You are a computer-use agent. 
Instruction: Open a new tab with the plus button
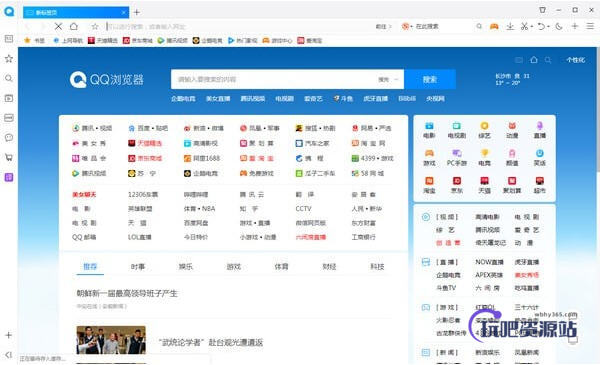pos(136,13)
